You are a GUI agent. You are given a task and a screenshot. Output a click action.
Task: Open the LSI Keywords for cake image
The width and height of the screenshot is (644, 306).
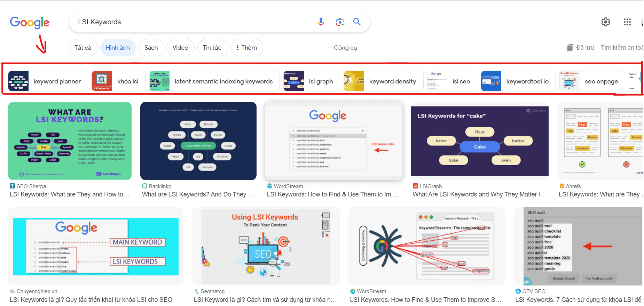pos(479,141)
